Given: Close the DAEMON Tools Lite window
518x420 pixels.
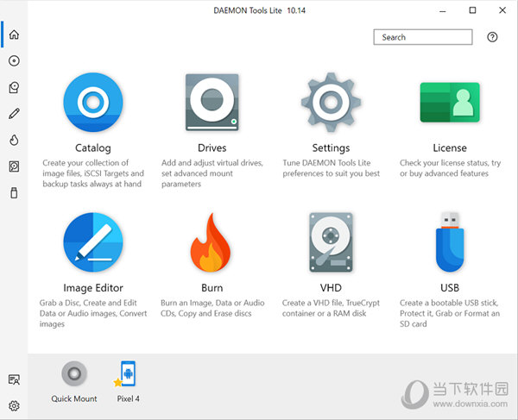Looking at the screenshot, I should 502,10.
